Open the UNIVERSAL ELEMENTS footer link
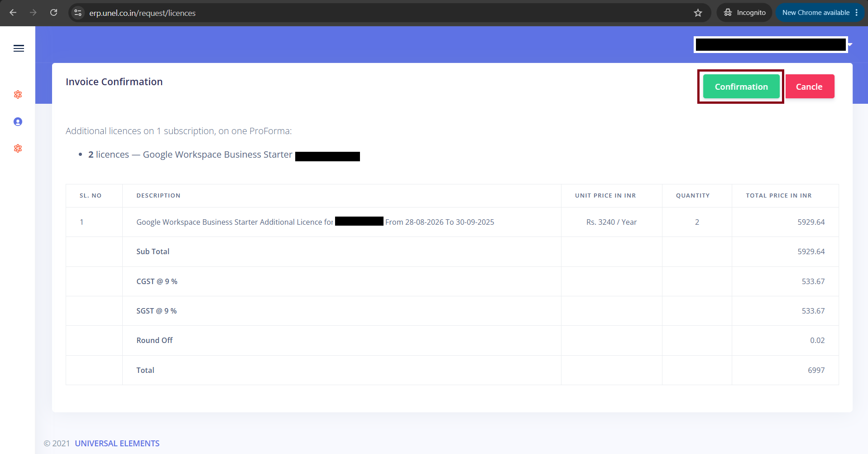868x454 pixels. click(117, 443)
